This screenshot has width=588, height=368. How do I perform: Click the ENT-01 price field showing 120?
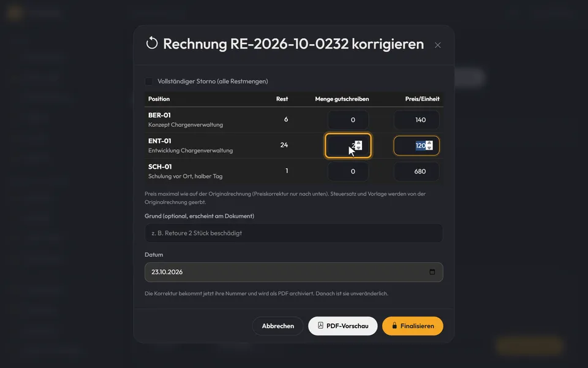[417, 145]
